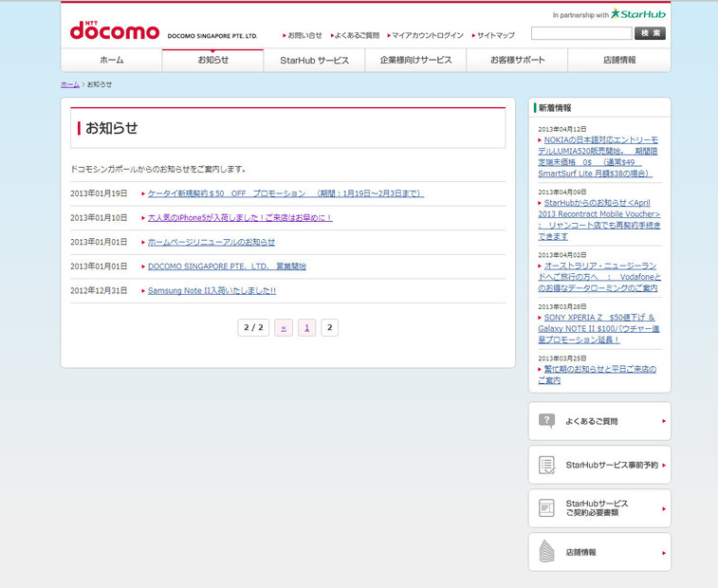Click the 2013年03月28日 sidebar date
Image resolution: width=718 pixels, height=588 pixels.
click(562, 306)
